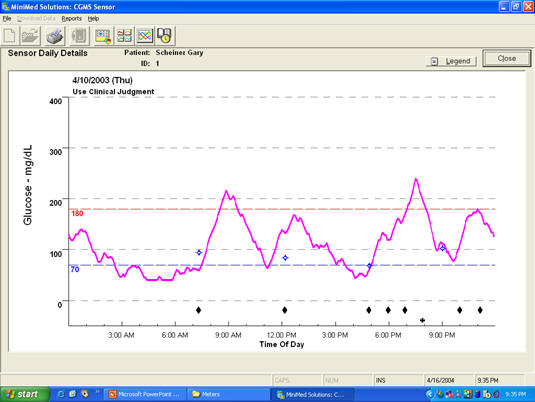Click the 400 value on the glucose axis
The height and width of the screenshot is (402, 535).
point(56,101)
